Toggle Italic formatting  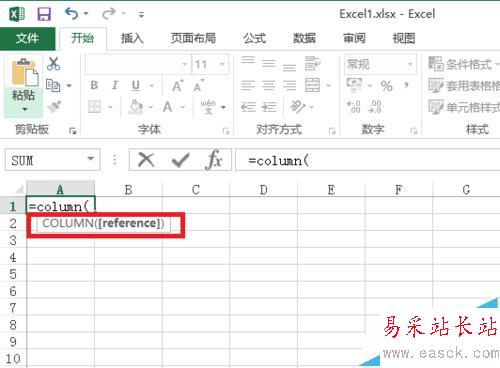[115, 85]
